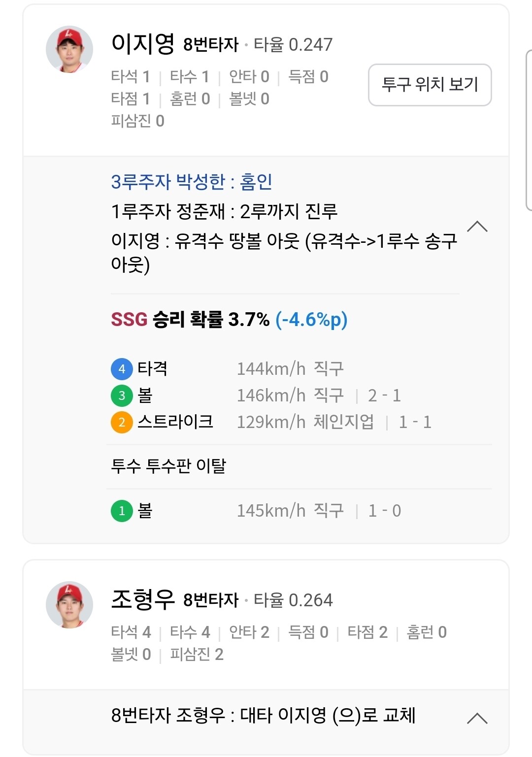The image size is (532, 757).
Task: Select pitch number 1 green ball icon
Action: (x=122, y=511)
